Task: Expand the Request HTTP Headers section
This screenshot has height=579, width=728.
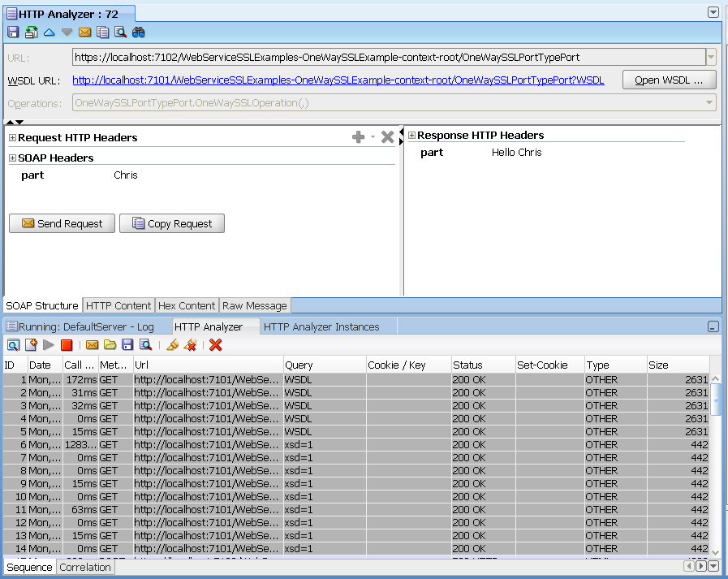Action: [12, 137]
